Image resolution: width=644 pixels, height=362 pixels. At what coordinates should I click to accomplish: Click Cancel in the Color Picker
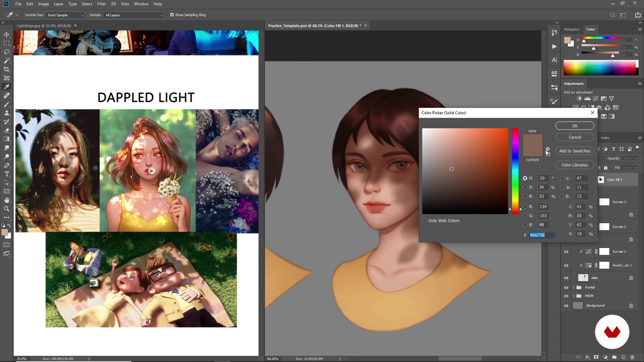(x=575, y=137)
